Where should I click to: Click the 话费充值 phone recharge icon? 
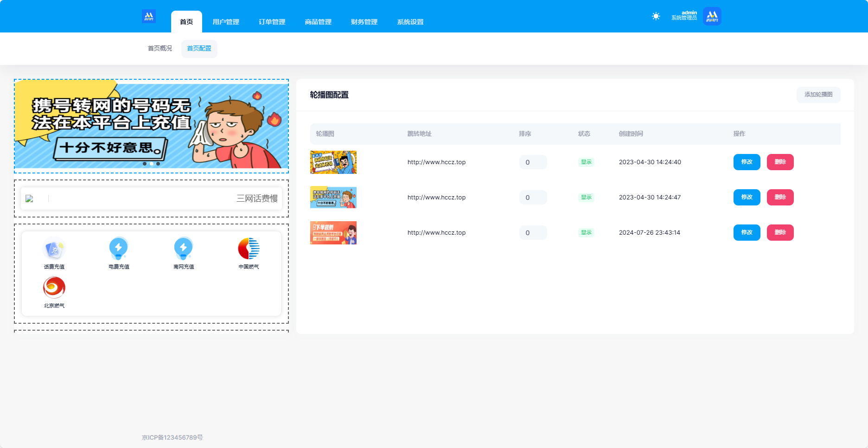54,249
